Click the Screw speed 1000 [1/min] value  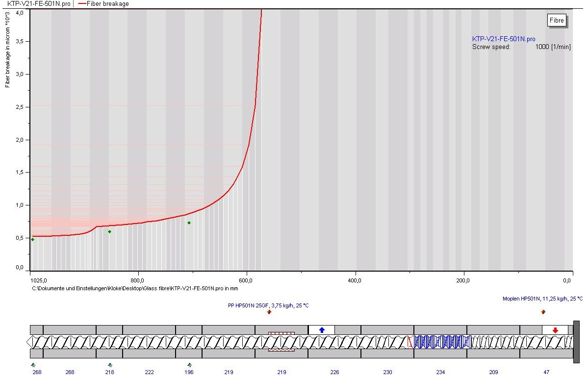(x=553, y=47)
